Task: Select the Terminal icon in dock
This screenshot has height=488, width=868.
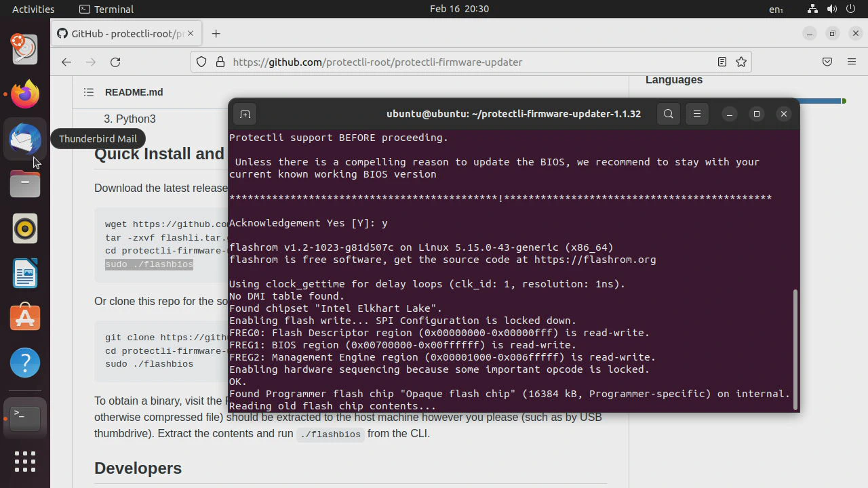Action: (x=25, y=418)
